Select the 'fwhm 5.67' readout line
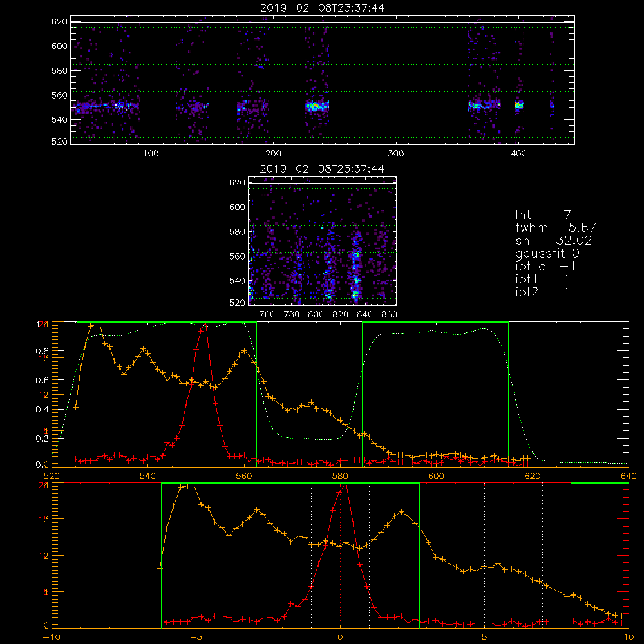This screenshot has width=644, height=644. (x=555, y=227)
